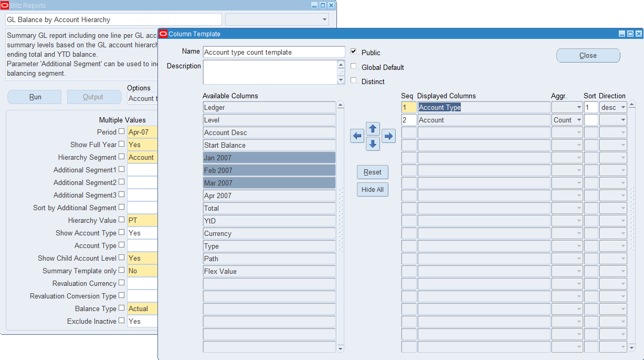Viewport: 644px width, 360px height.
Task: Click the Description text area
Action: pyautogui.click(x=270, y=72)
